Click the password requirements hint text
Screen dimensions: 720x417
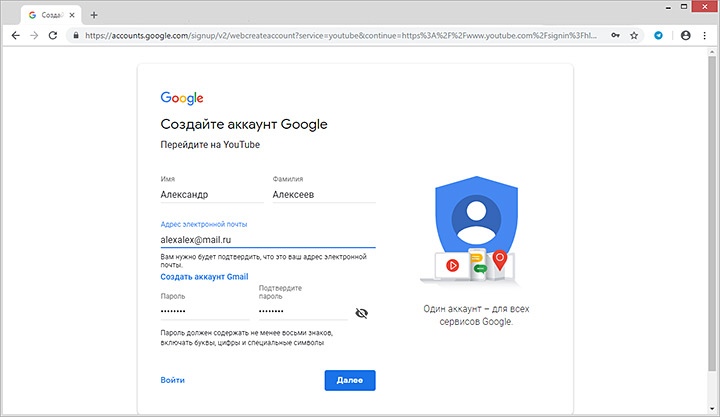tap(247, 338)
